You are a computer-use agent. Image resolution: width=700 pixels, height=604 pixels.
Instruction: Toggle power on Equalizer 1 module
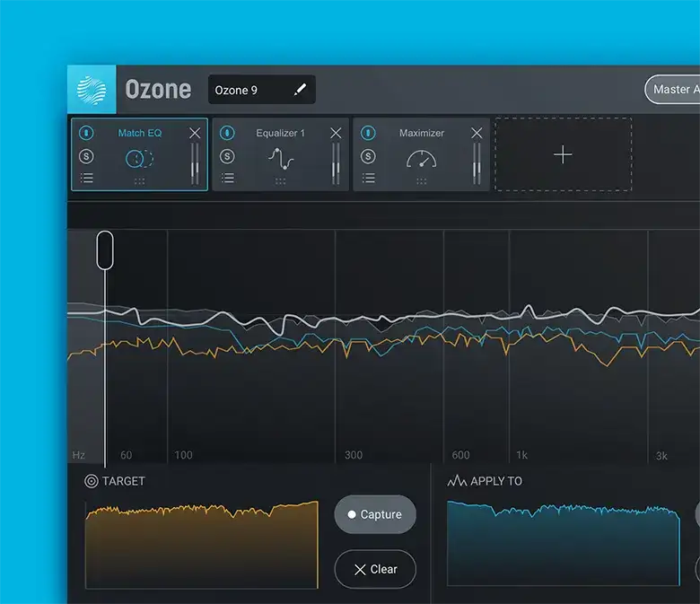coord(227,133)
